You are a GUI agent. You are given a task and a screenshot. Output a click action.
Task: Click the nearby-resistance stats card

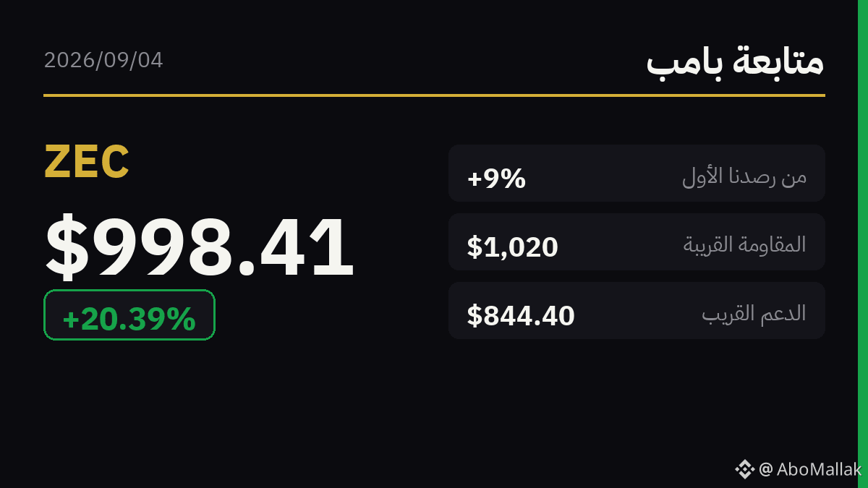click(x=637, y=242)
